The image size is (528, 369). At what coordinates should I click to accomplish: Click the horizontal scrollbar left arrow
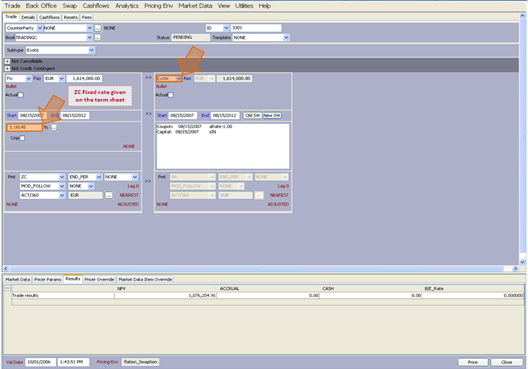5,269
